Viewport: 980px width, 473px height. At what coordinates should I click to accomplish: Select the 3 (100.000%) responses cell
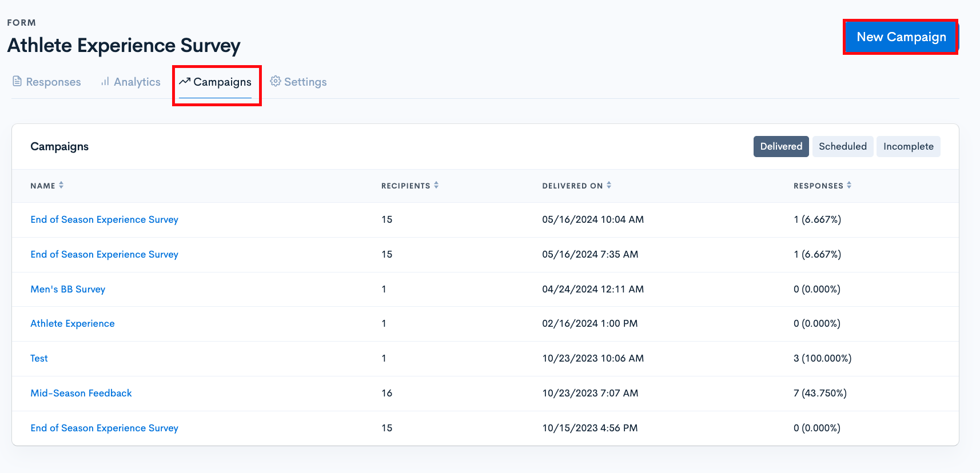822,358
